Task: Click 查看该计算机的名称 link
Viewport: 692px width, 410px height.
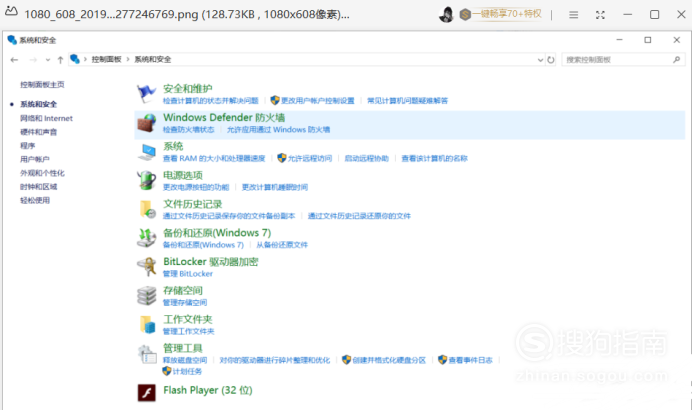Action: [x=434, y=158]
